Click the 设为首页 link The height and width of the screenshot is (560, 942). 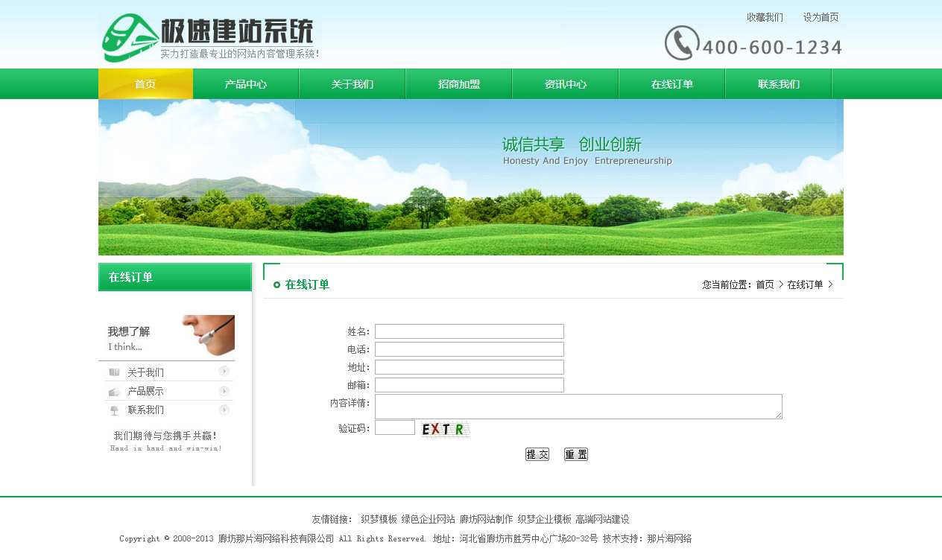(x=821, y=17)
